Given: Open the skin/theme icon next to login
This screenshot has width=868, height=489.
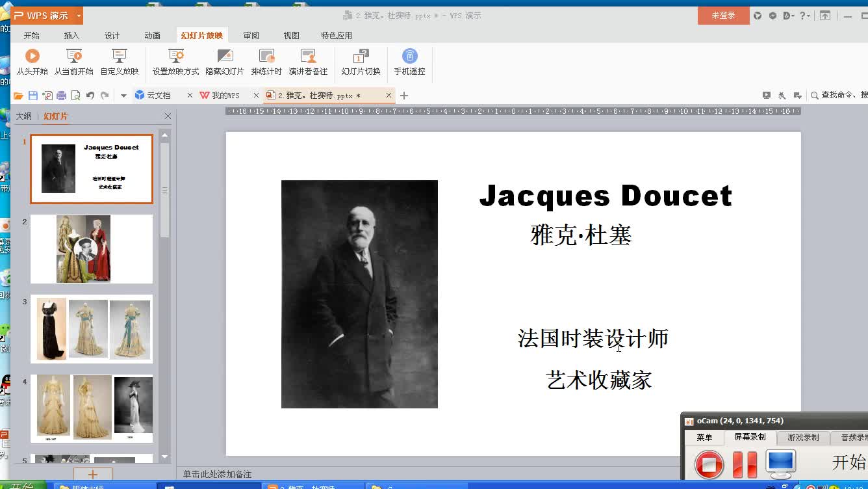Looking at the screenshot, I should coord(758,16).
